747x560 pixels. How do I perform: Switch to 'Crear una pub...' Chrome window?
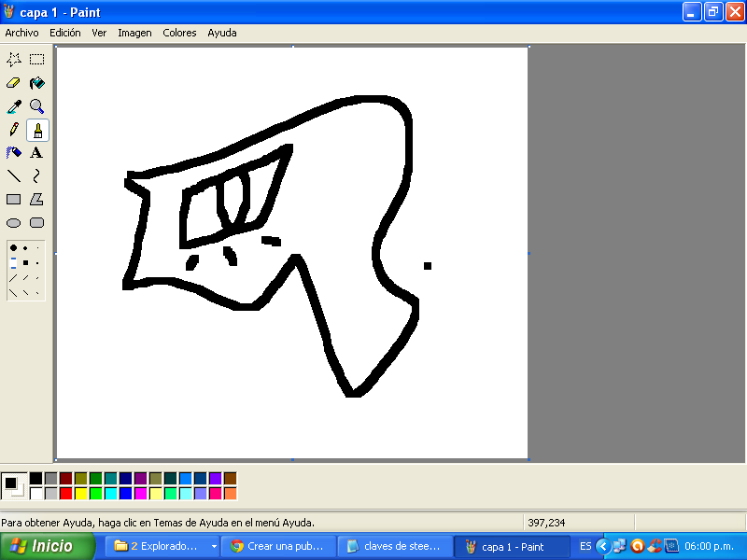point(278,546)
